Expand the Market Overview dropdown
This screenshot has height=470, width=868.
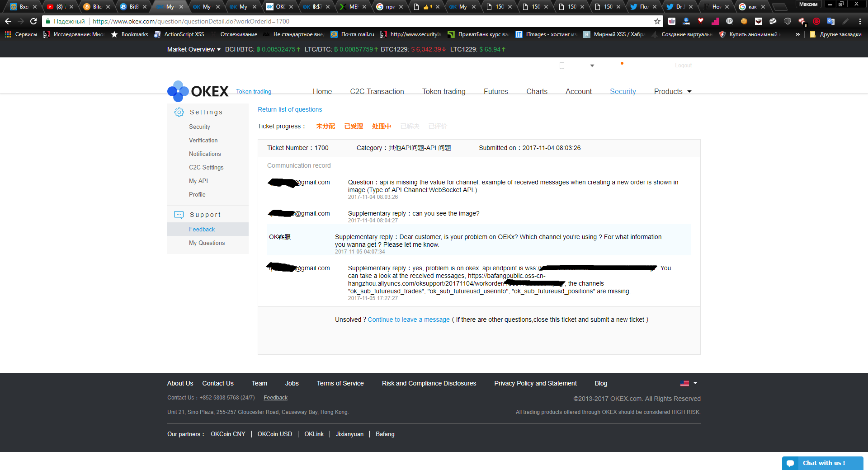click(194, 49)
